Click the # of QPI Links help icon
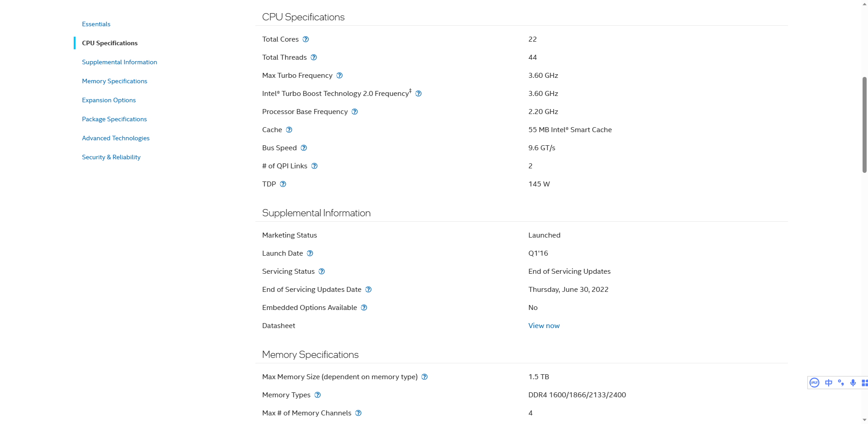The width and height of the screenshot is (868, 424). tap(315, 166)
